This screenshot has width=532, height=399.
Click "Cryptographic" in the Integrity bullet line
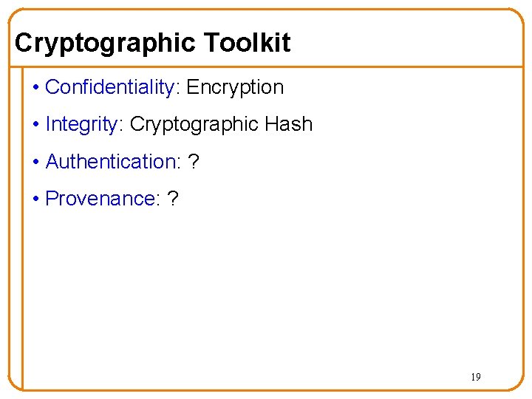pyautogui.click(x=194, y=125)
